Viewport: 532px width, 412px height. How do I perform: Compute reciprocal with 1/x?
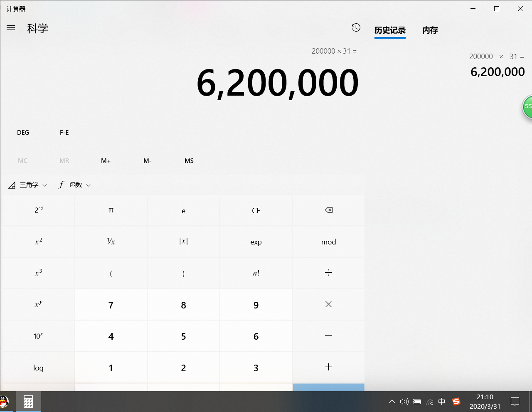[x=111, y=242]
